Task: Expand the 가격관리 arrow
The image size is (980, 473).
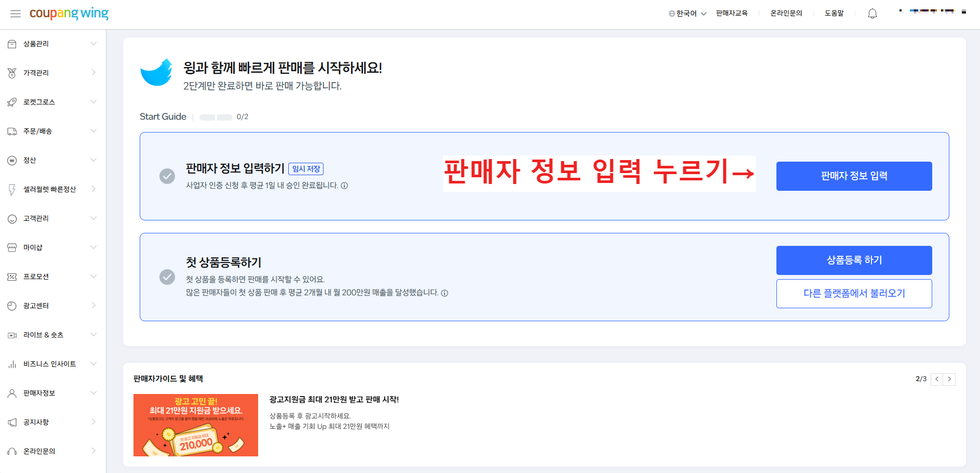Action: coord(93,73)
